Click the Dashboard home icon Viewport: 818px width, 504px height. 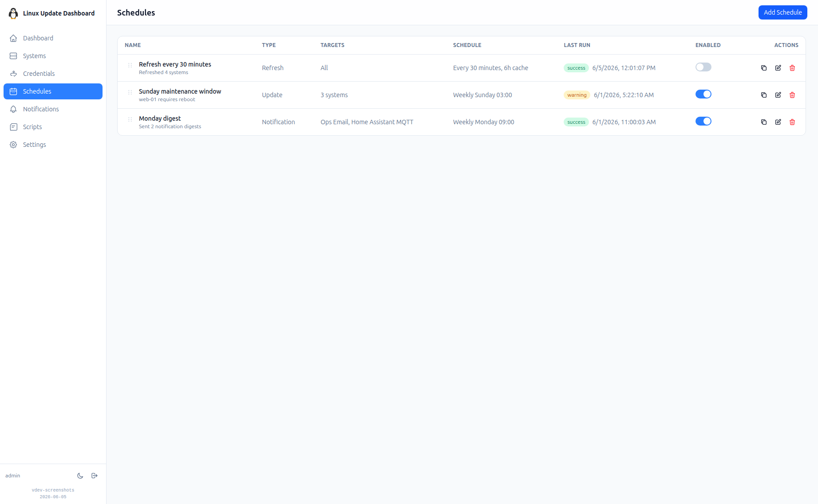(x=13, y=38)
